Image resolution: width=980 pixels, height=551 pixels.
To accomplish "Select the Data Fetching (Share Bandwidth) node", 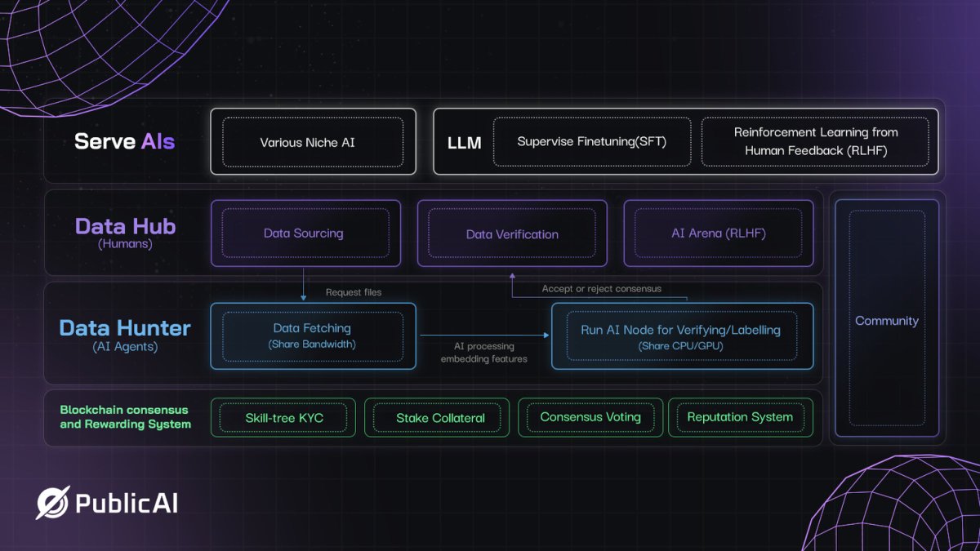I will pos(313,335).
